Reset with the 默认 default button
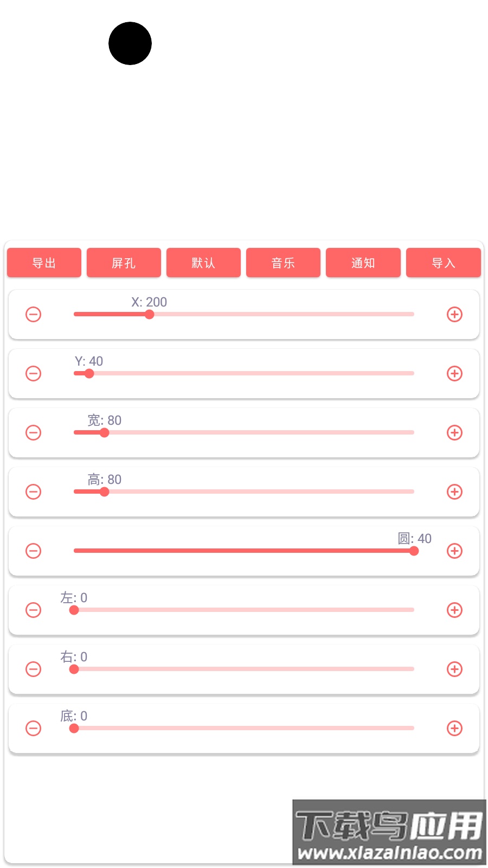The image size is (488, 868). (x=203, y=263)
